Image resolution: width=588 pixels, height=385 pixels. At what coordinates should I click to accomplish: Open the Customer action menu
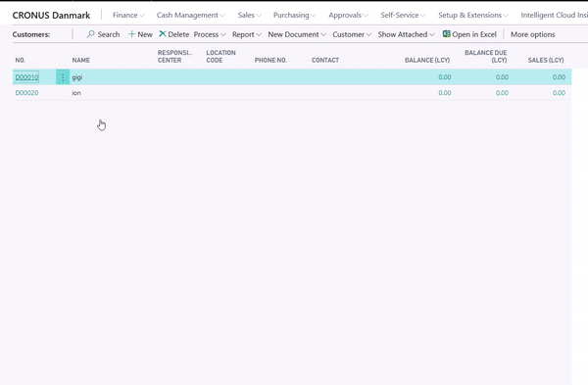[x=352, y=34]
